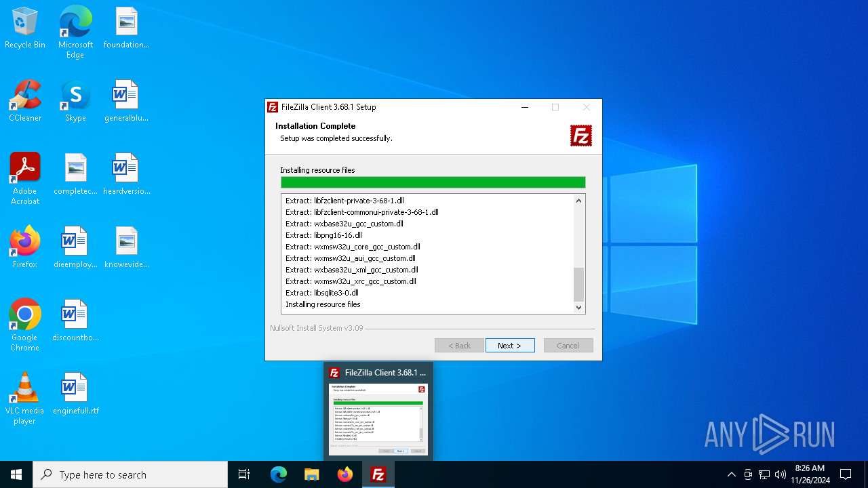Click Next in the FileZilla setup
The image size is (868, 488).
pos(510,346)
